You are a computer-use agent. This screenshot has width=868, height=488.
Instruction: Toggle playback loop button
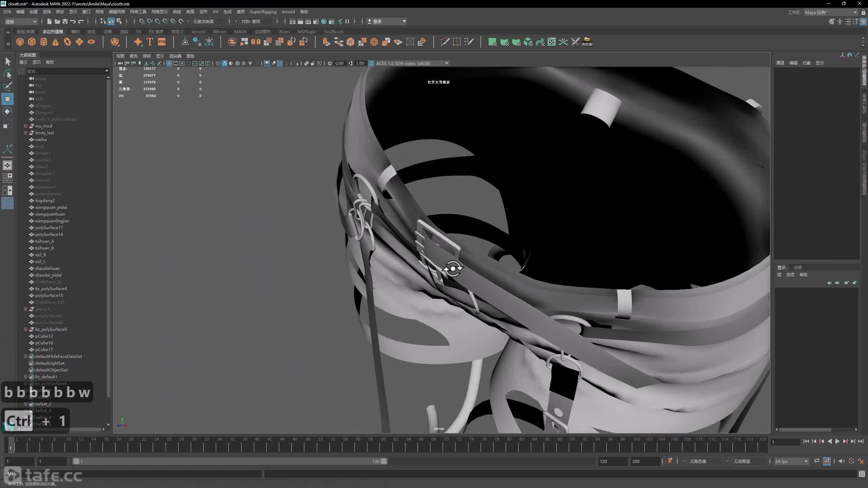click(817, 461)
